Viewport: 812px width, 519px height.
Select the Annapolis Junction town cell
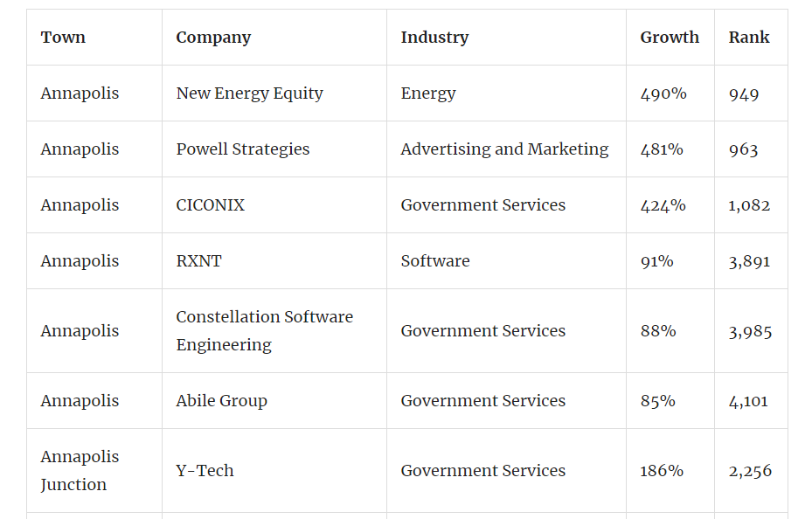click(x=80, y=471)
